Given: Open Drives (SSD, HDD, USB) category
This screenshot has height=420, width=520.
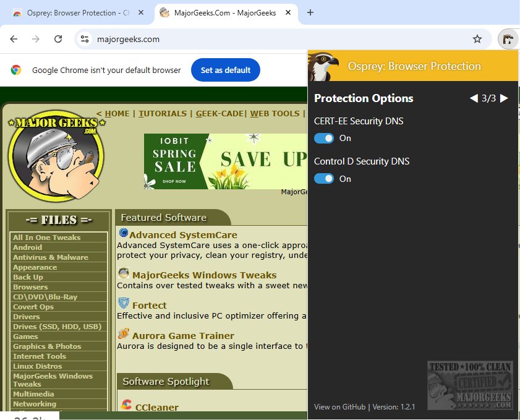Looking at the screenshot, I should [57, 327].
